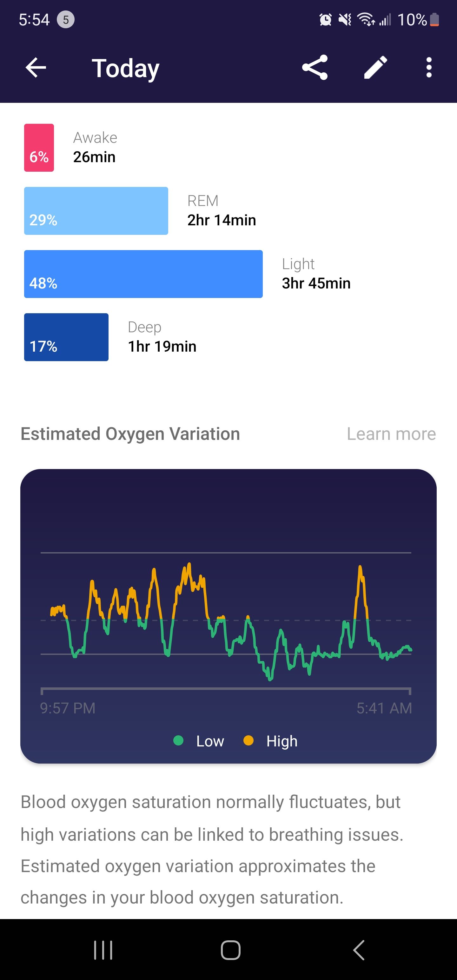Select the REM 29% sleep bar
Screen dimensions: 457x980
coord(96,211)
